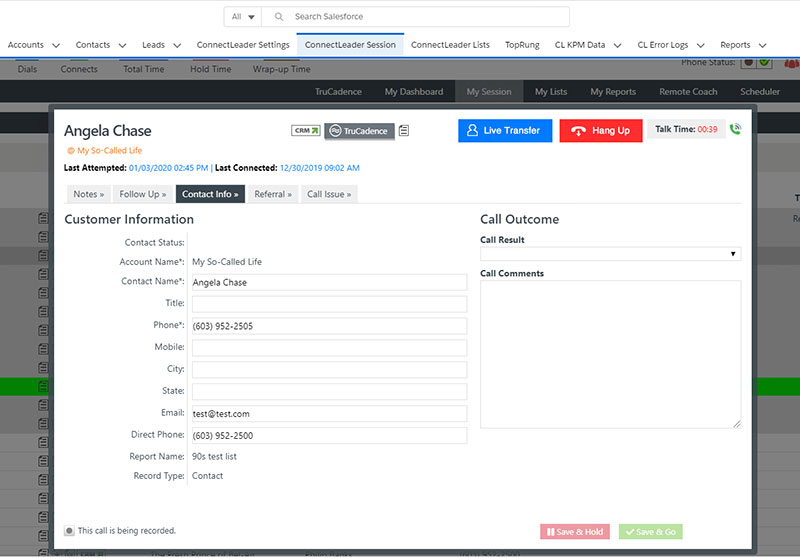Click the Contact Name input field
800x558 pixels.
tap(329, 283)
